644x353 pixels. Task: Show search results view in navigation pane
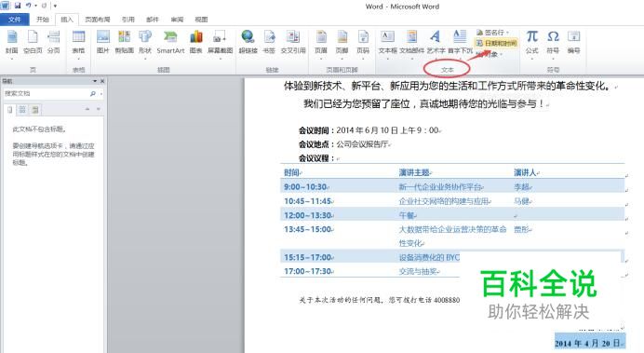(35, 110)
